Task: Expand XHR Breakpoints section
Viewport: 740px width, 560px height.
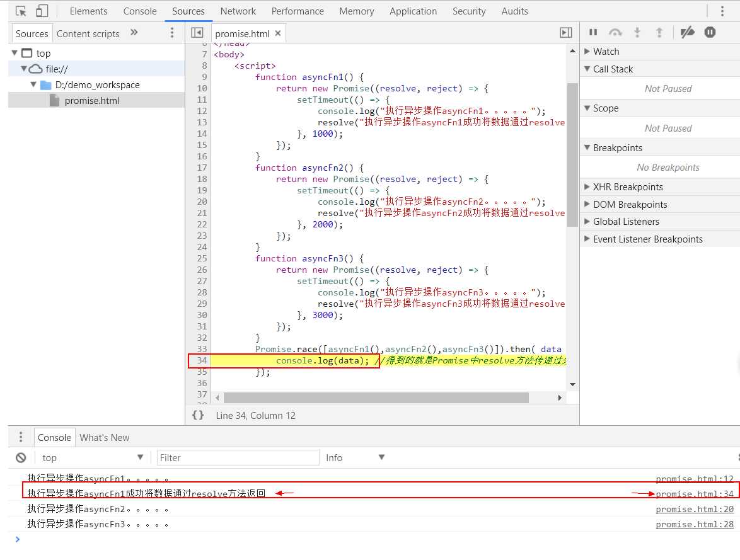Action: tap(587, 187)
